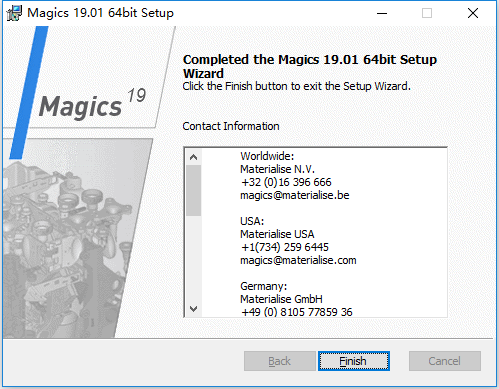Click the Finish button

point(354,361)
